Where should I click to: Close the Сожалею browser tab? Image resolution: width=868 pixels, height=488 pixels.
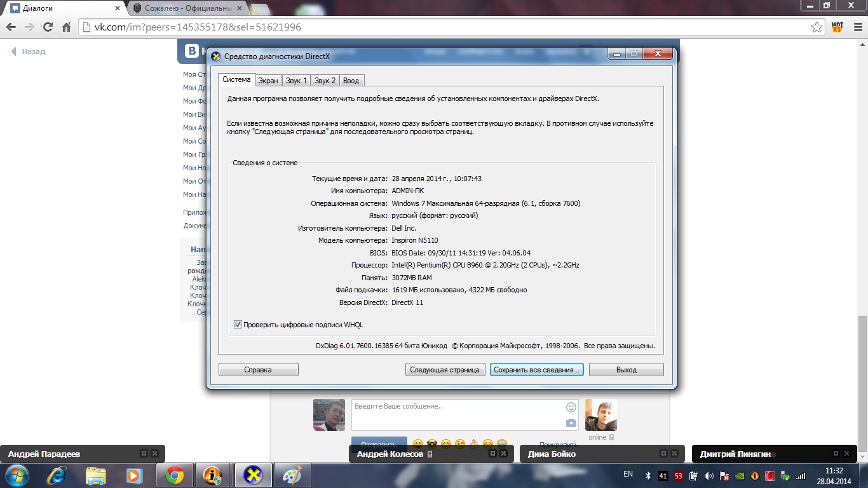[x=240, y=9]
